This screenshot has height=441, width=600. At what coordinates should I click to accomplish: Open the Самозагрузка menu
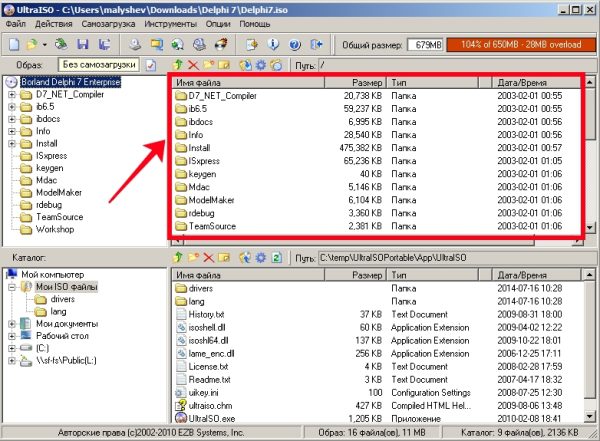click(x=108, y=24)
